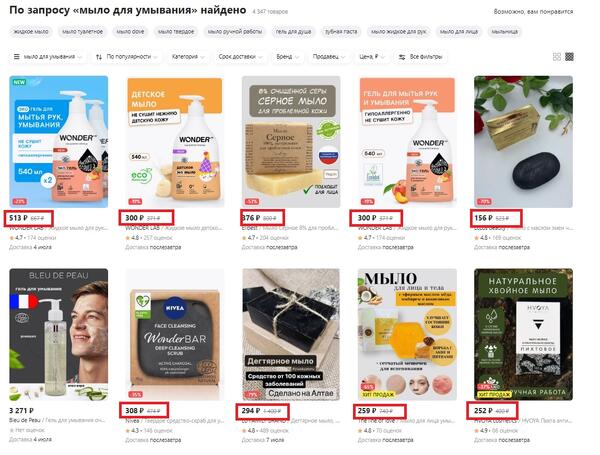
Task: Open the Продавец filter dropdown
Action: tap(329, 57)
